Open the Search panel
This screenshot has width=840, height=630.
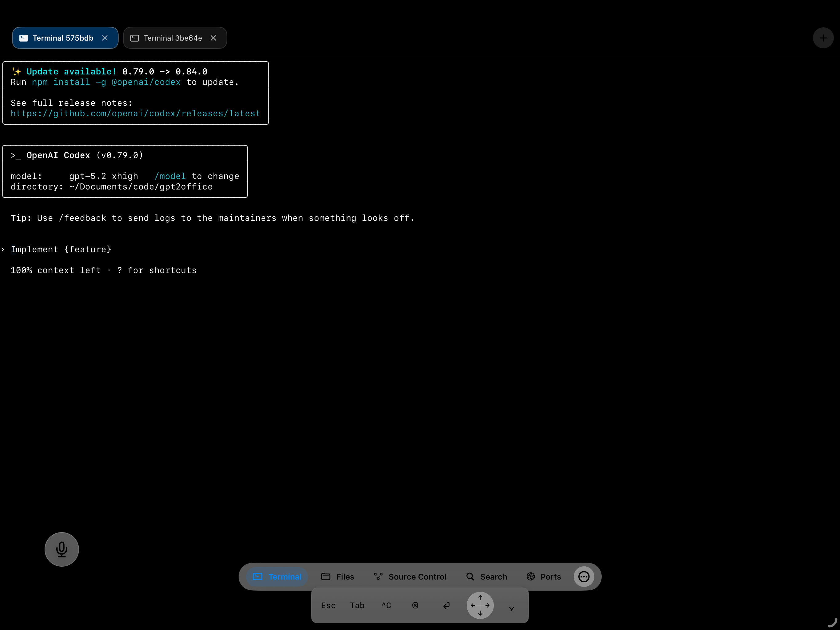[x=486, y=577]
